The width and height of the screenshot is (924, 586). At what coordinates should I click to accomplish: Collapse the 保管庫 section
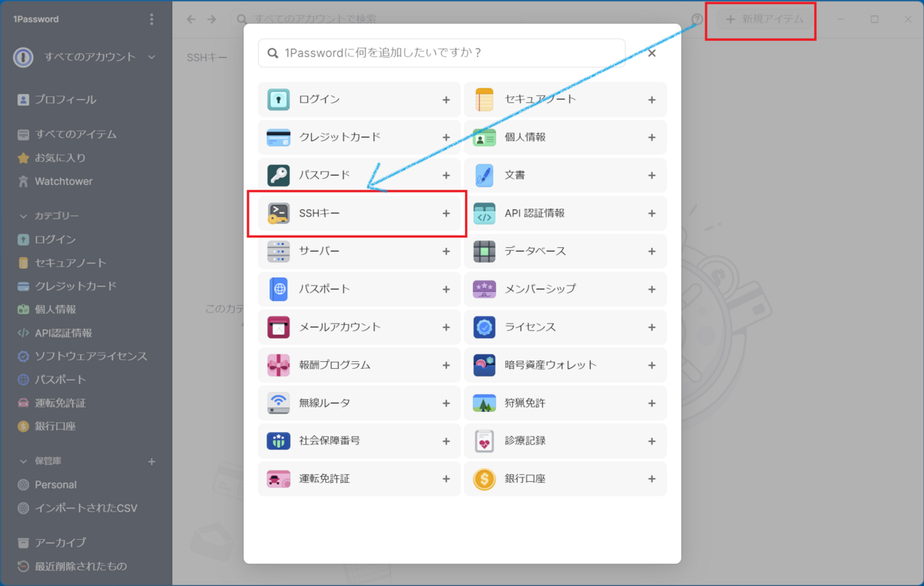(22, 460)
